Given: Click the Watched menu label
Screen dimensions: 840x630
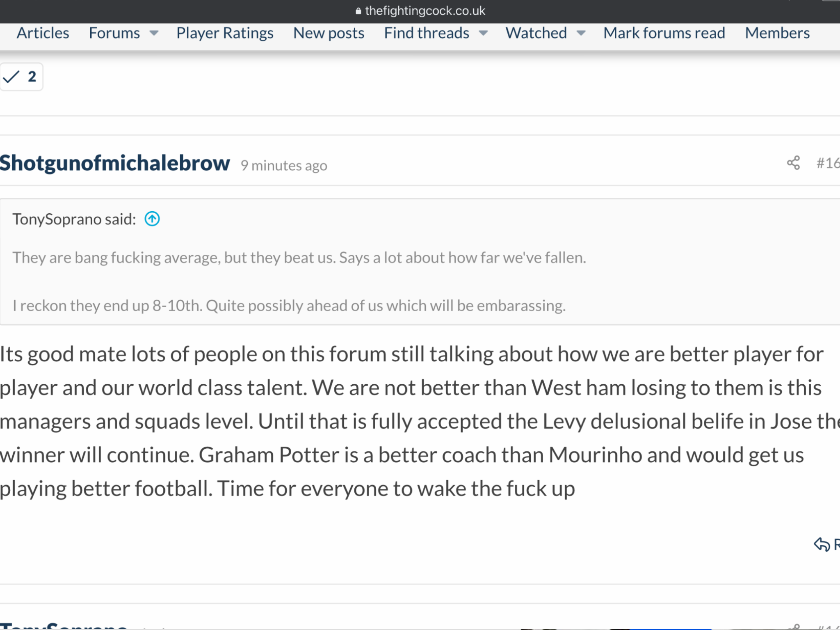Looking at the screenshot, I should point(536,33).
